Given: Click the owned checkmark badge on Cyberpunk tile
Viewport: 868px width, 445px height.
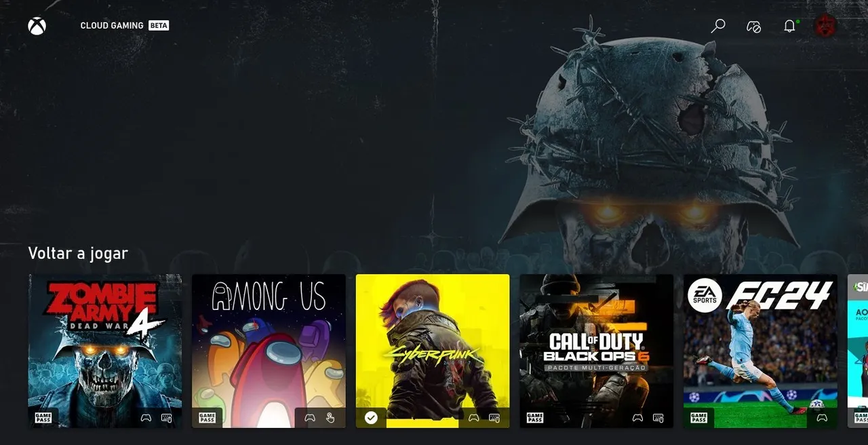Looking at the screenshot, I should click(371, 418).
